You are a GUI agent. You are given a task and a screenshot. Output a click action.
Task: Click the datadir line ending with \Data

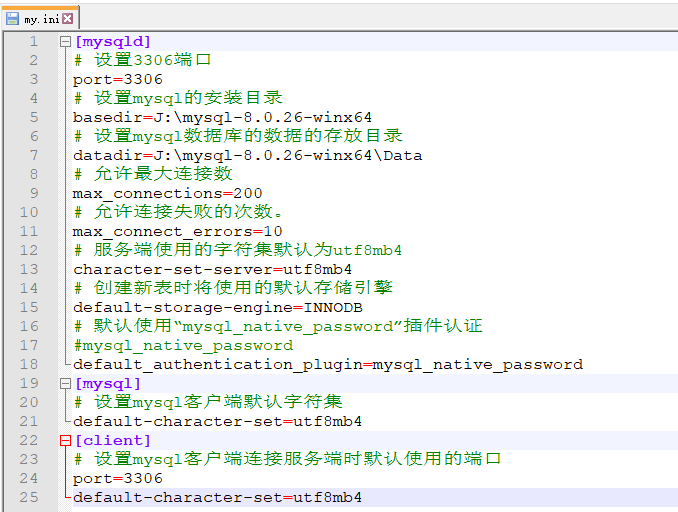[247, 156]
